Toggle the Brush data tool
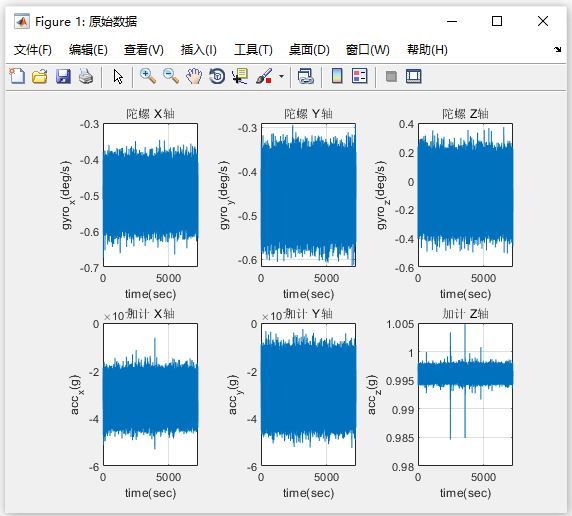The width and height of the screenshot is (572, 516). (264, 77)
